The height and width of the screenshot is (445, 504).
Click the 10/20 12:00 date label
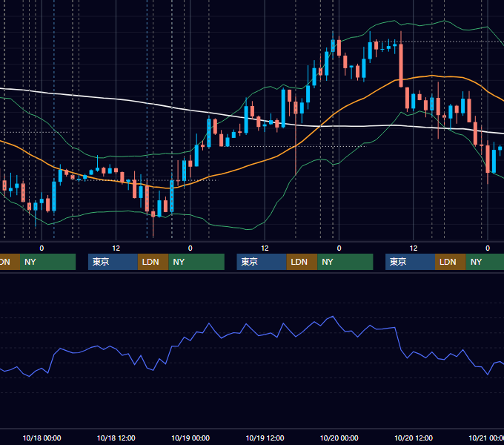coord(414,438)
